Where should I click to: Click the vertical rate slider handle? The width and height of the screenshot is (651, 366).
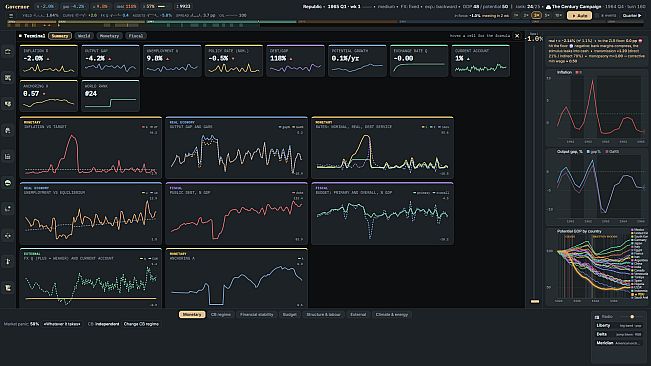point(535,301)
